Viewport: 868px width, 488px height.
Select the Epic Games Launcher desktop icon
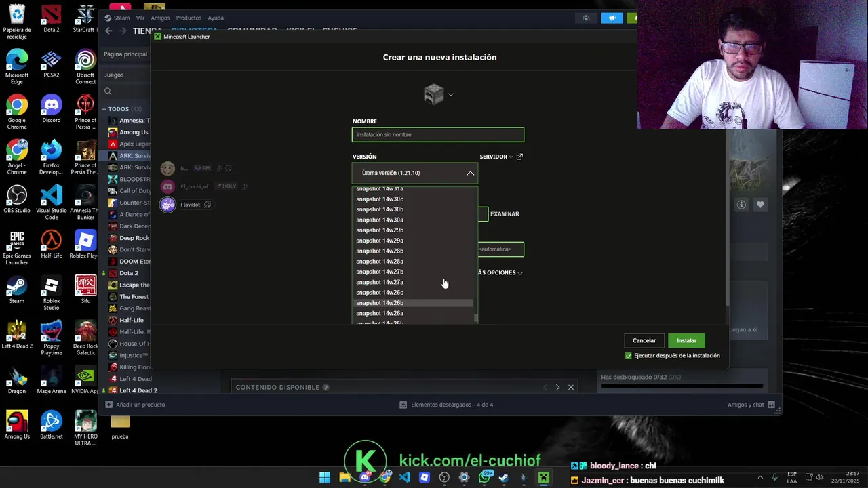(17, 248)
